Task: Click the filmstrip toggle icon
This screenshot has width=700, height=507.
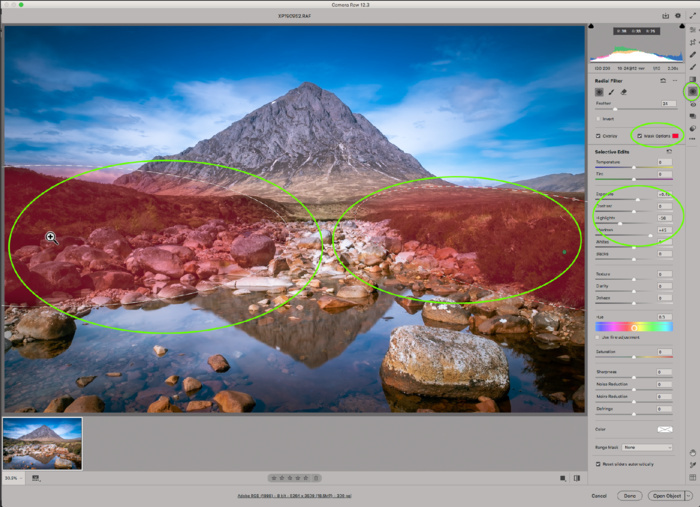Action: pos(36,478)
